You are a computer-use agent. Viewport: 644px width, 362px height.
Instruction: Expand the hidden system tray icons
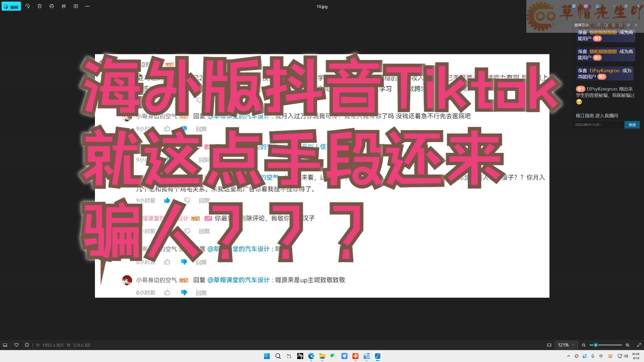pos(568,356)
